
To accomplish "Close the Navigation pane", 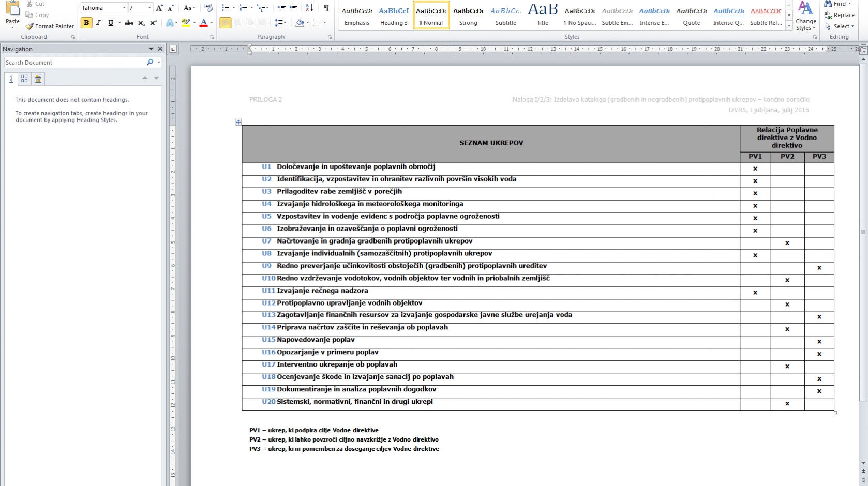I will point(160,49).
